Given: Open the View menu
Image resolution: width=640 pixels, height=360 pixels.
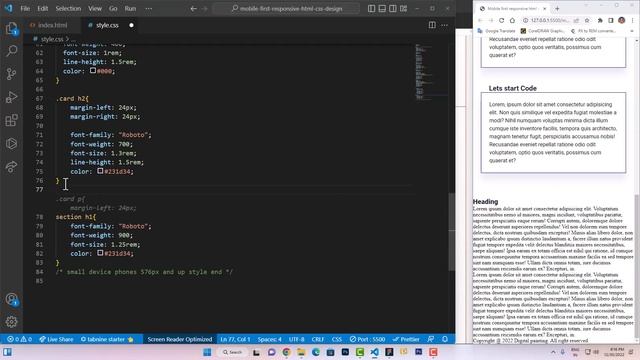Looking at the screenshot, I should coord(95,8).
